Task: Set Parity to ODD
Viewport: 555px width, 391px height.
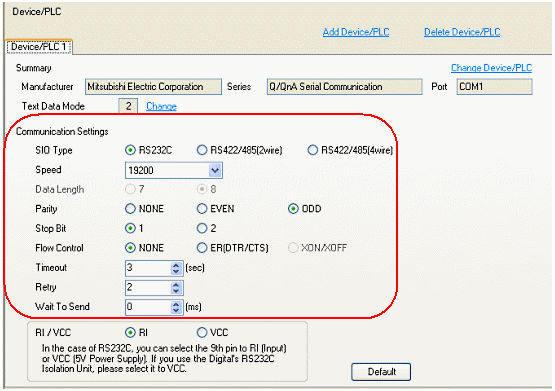Action: 293,209
